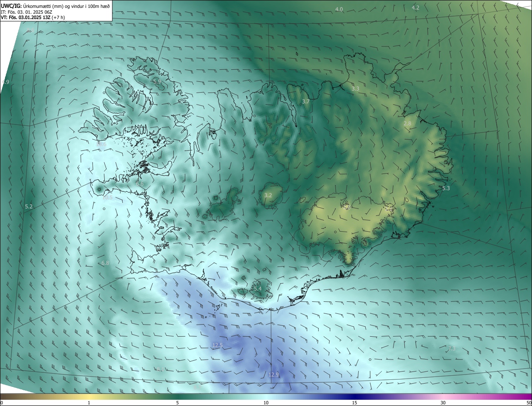Click the initial time line 'IT: Fös. 03. 01. 2025 06Z'
This screenshot has height=406, width=532.
tap(26, 12)
